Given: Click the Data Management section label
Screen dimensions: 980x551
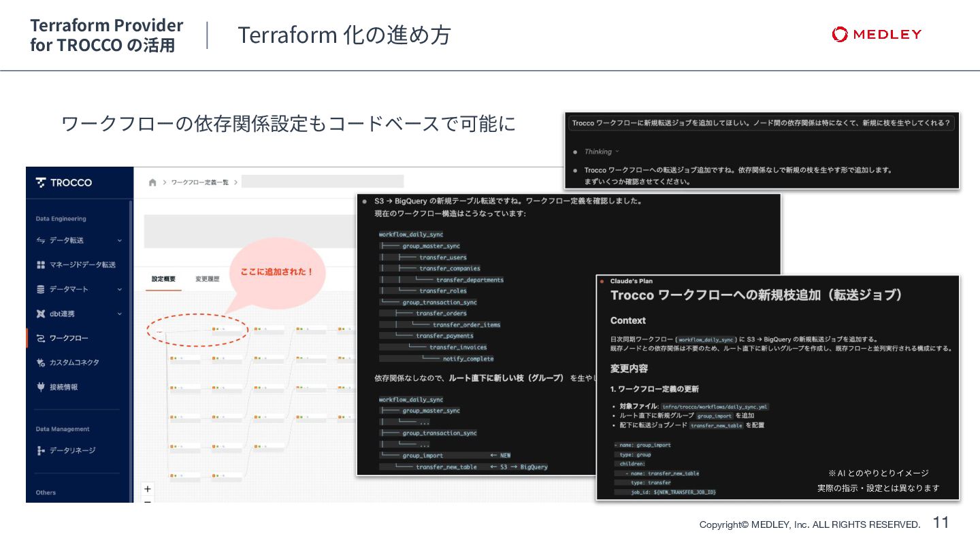Looking at the screenshot, I should 63,429.
